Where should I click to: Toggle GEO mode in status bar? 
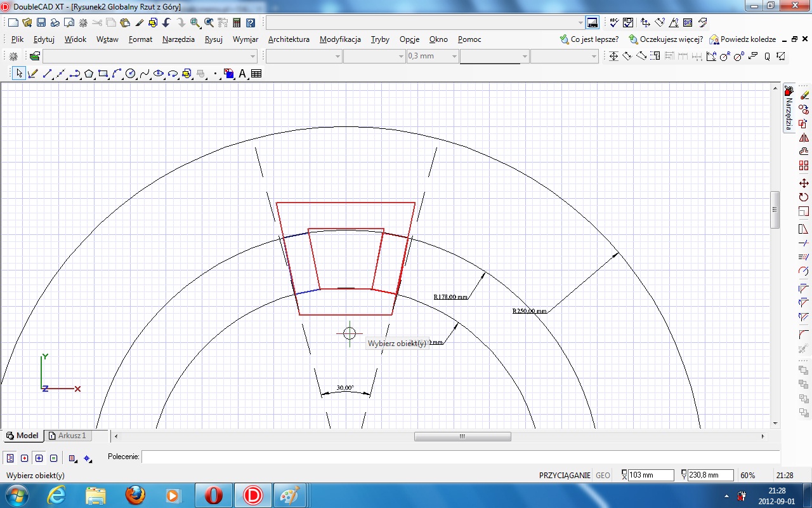[x=603, y=475]
